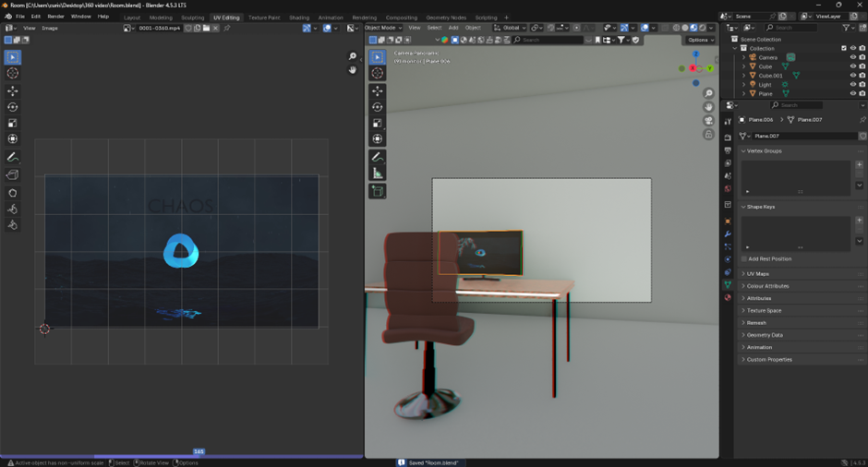Open the Render menu
868x467 pixels.
(56, 17)
